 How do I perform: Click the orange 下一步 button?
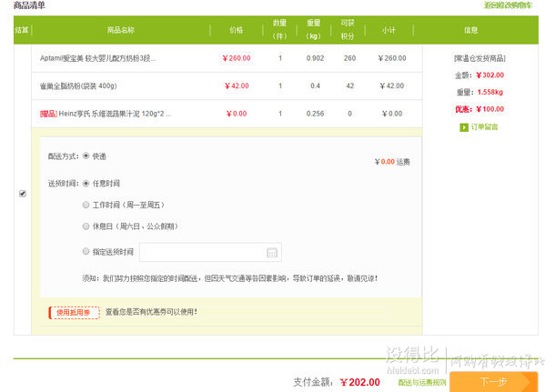pyautogui.click(x=493, y=382)
